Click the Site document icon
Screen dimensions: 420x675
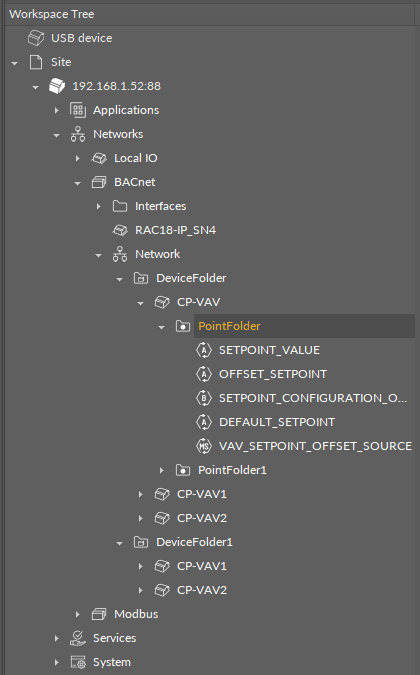(36, 62)
